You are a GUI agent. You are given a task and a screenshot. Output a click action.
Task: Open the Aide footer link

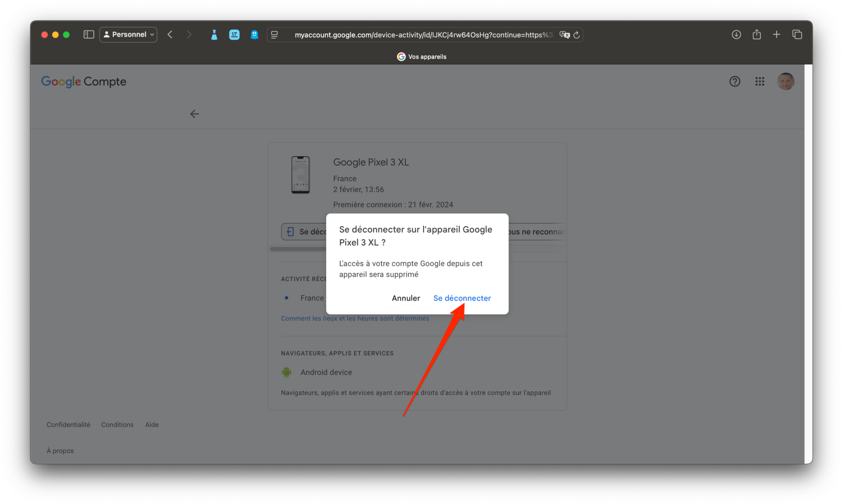[152, 425]
